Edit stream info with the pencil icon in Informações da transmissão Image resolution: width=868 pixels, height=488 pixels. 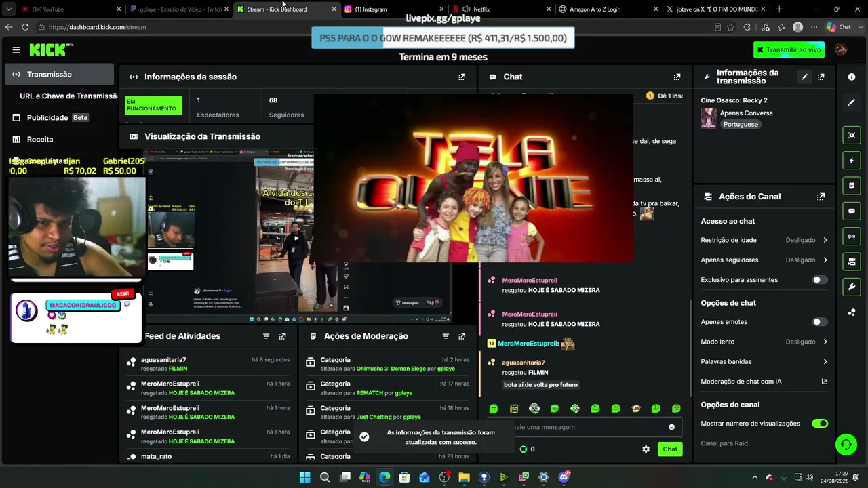804,77
